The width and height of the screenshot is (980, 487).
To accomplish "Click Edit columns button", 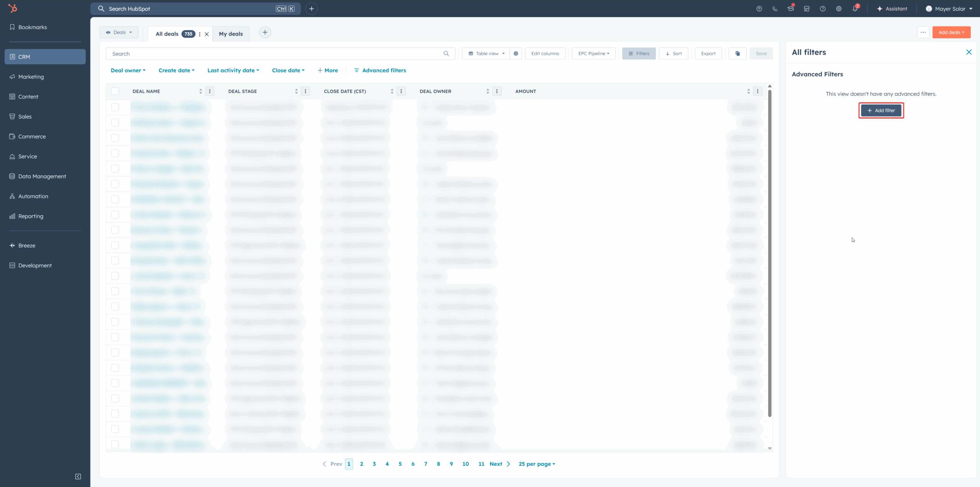I will coord(545,54).
